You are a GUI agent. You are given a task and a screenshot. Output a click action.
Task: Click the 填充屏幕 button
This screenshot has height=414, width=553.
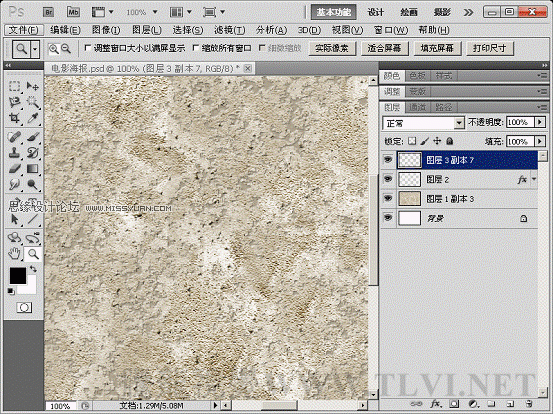[x=437, y=48]
